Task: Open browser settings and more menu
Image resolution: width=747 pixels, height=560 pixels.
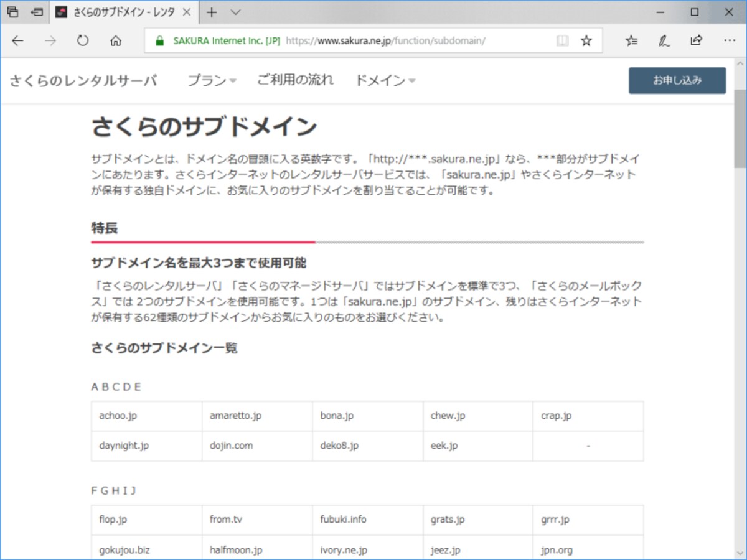Action: click(x=730, y=41)
